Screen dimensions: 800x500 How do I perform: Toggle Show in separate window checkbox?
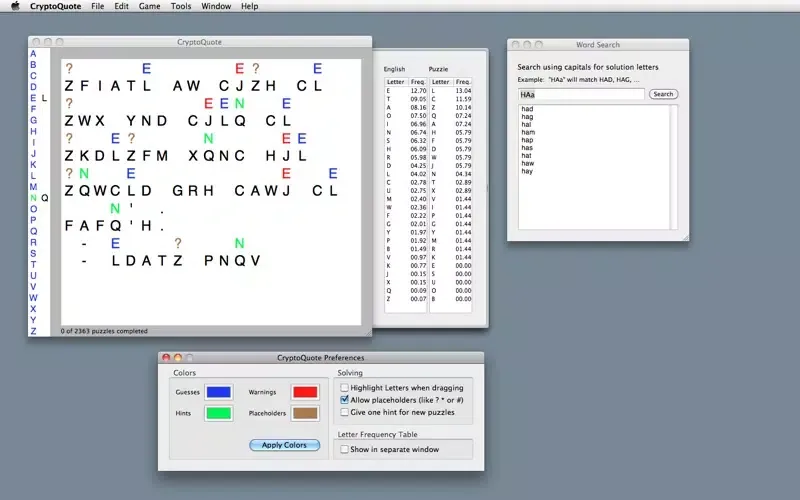pos(345,450)
